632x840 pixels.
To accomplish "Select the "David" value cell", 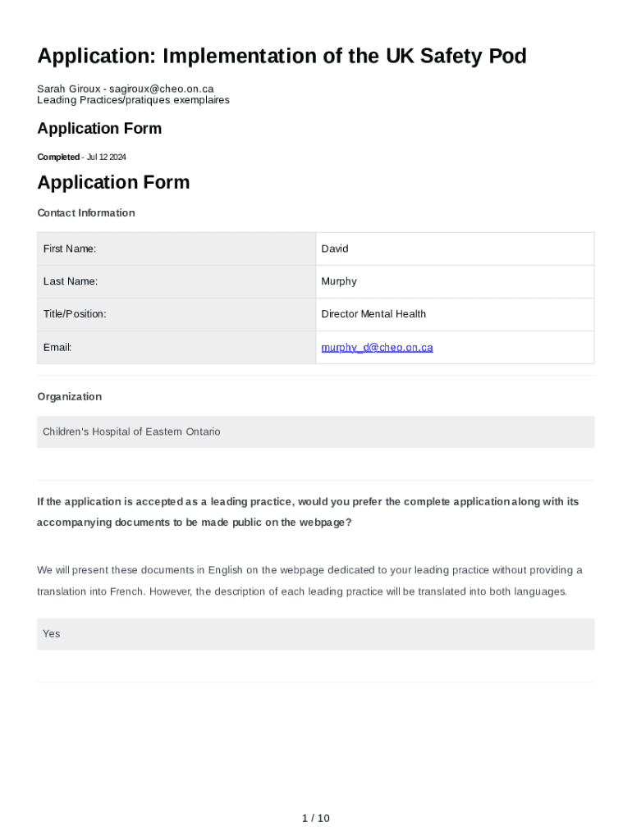I will coord(454,249).
